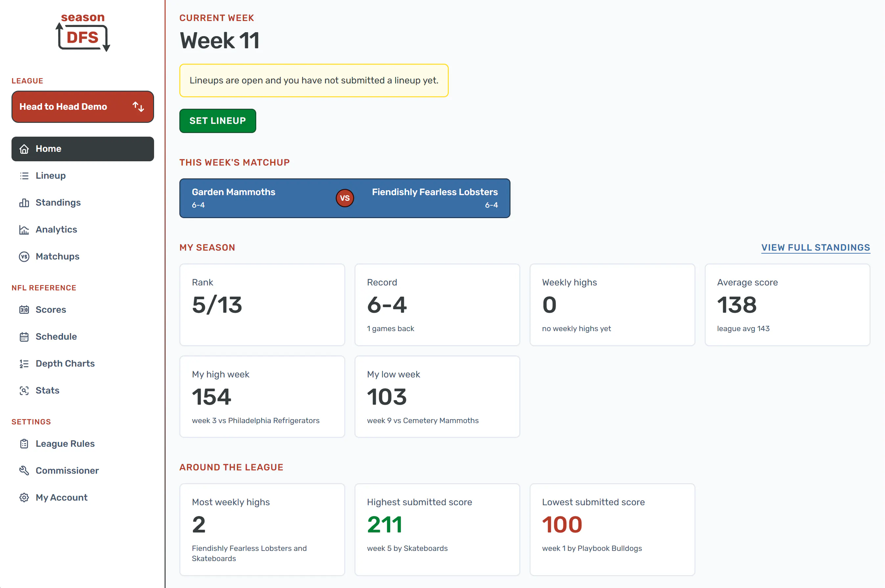Click the Season DFS logo

point(83,32)
